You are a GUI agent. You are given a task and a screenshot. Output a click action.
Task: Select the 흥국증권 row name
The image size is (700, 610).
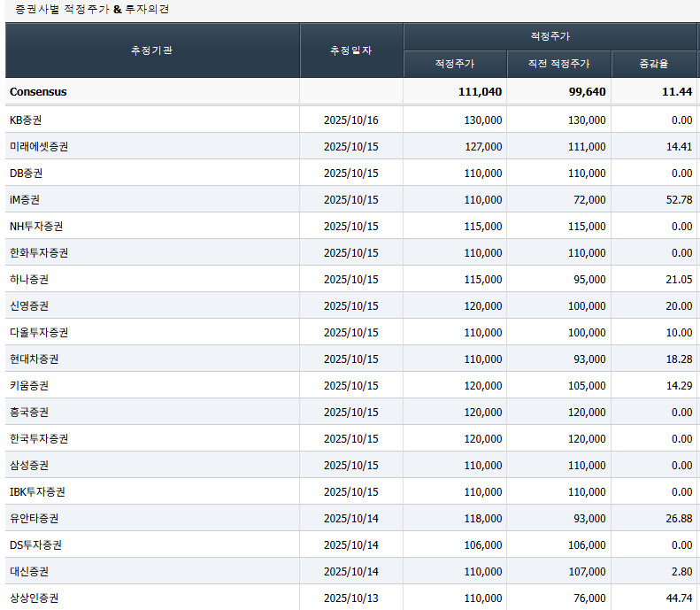point(29,413)
